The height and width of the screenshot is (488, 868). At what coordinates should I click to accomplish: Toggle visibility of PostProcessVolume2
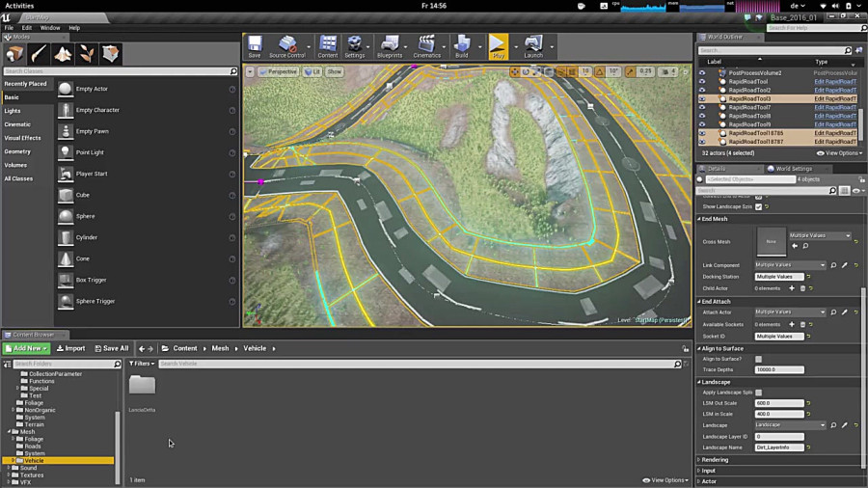[702, 73]
